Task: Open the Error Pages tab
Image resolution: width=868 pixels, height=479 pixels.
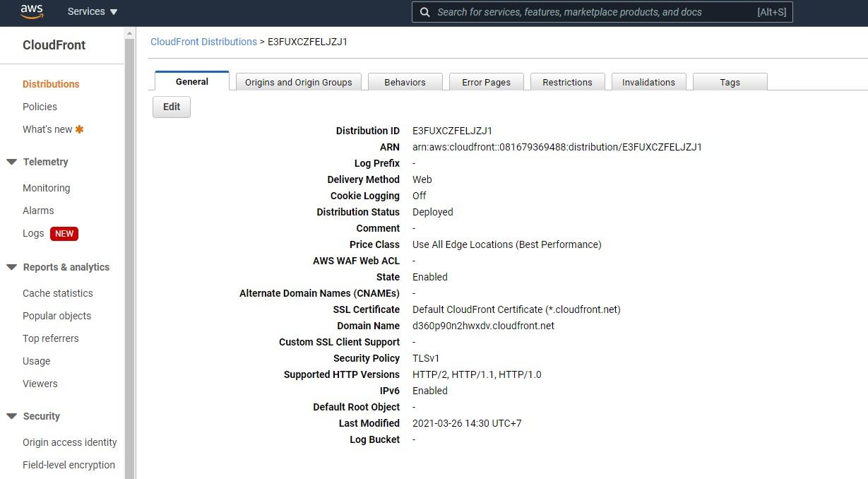Action: pos(486,82)
